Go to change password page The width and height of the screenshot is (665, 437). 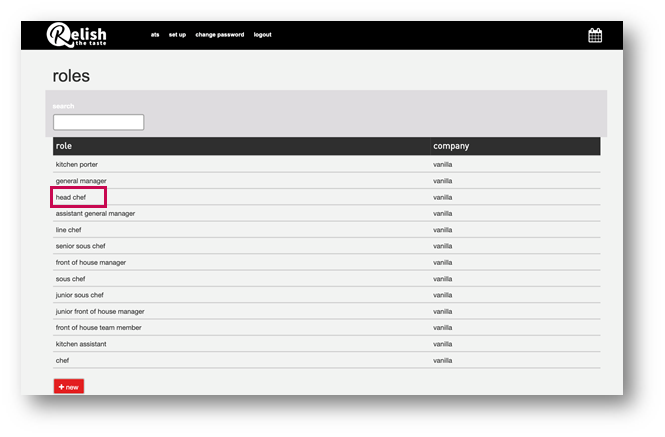[x=219, y=35]
